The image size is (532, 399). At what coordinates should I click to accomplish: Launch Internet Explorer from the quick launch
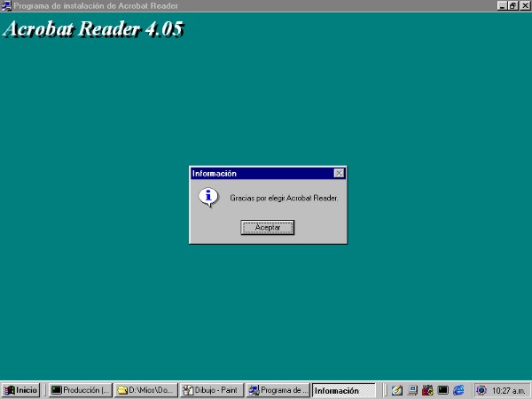pyautogui.click(x=458, y=390)
